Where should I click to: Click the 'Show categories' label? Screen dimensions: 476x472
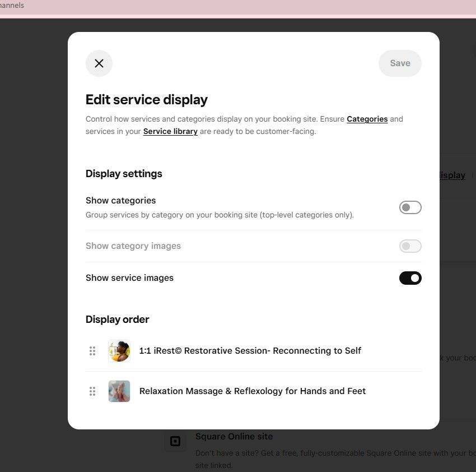[120, 201]
